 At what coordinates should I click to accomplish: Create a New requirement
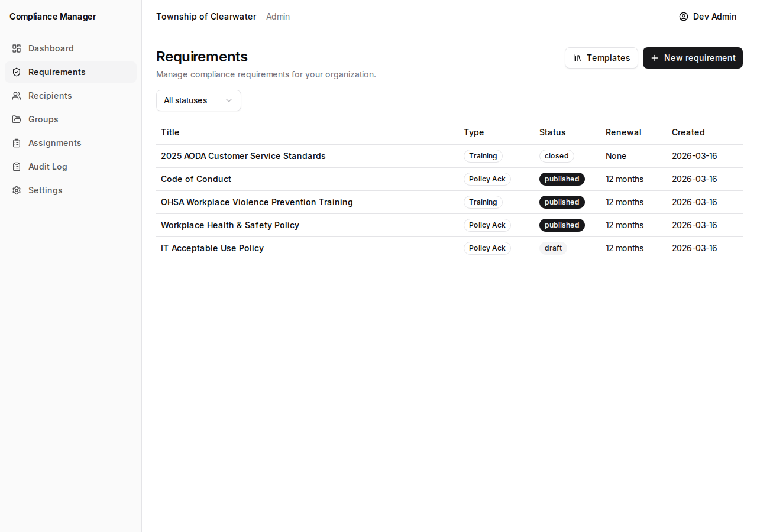(x=693, y=58)
